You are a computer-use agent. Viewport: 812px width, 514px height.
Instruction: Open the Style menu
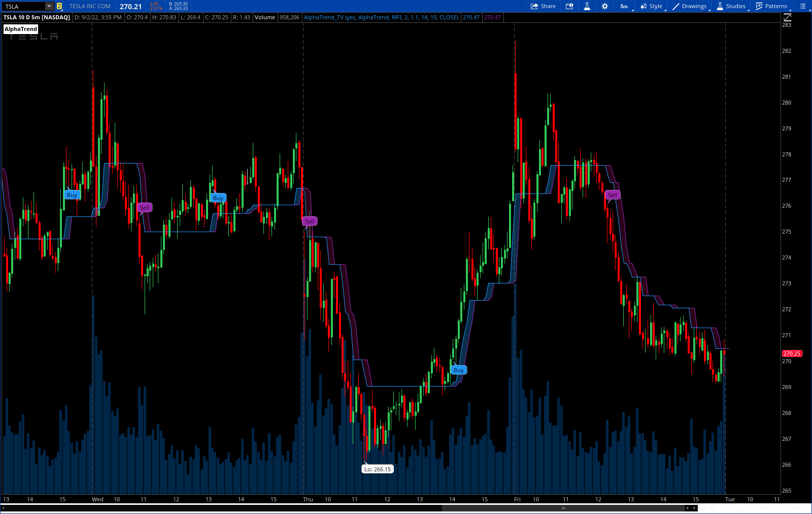tap(651, 6)
